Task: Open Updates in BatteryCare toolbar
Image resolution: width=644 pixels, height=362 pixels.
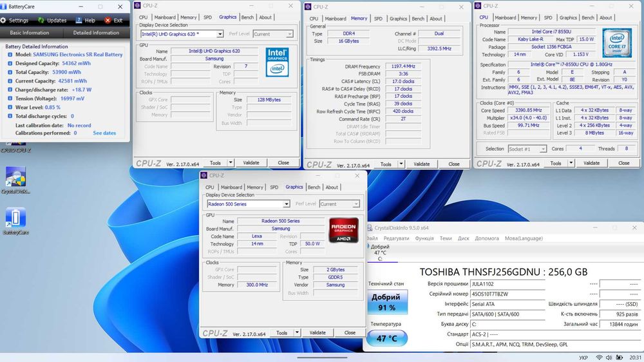Action: tap(52, 20)
